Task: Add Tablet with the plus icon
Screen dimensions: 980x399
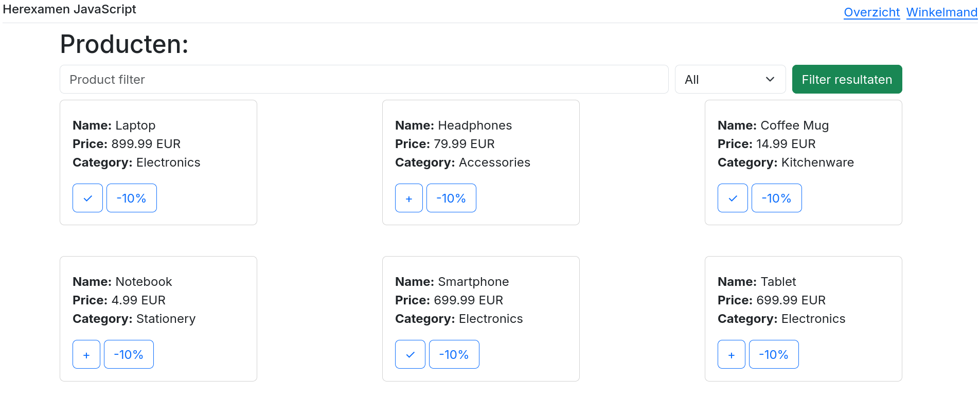Action: (x=731, y=354)
